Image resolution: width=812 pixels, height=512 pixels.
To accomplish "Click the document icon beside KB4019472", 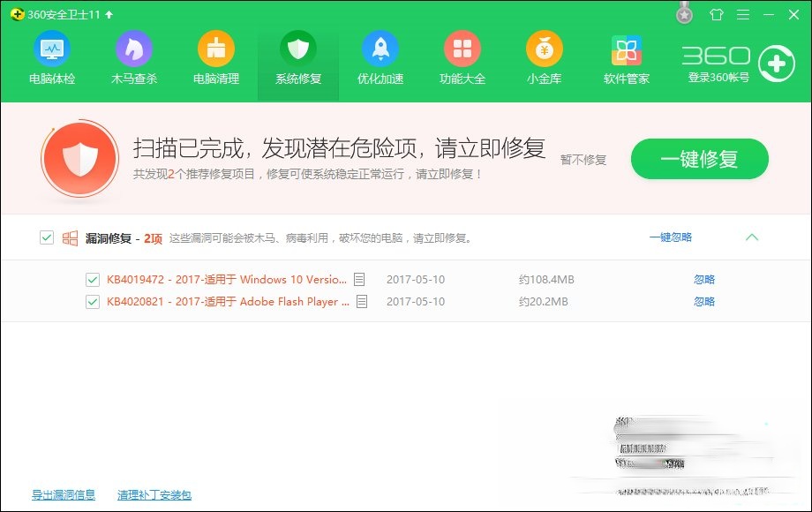I will (x=358, y=279).
